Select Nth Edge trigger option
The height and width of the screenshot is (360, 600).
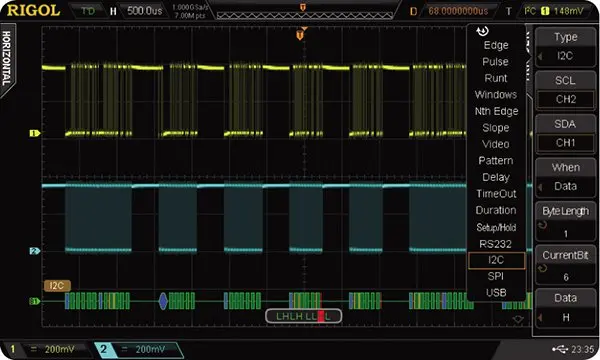pos(496,111)
